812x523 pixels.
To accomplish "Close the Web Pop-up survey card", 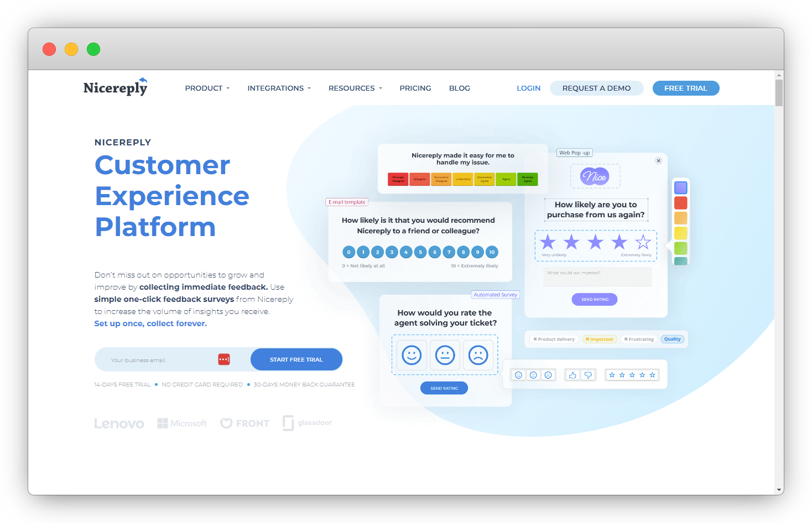I will [658, 161].
